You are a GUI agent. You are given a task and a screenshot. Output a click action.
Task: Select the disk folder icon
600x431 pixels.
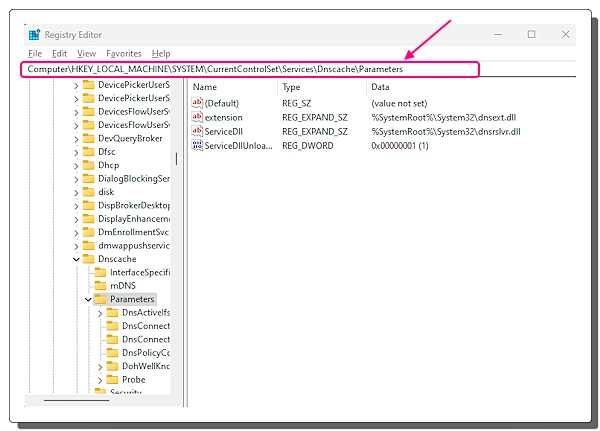tap(88, 192)
